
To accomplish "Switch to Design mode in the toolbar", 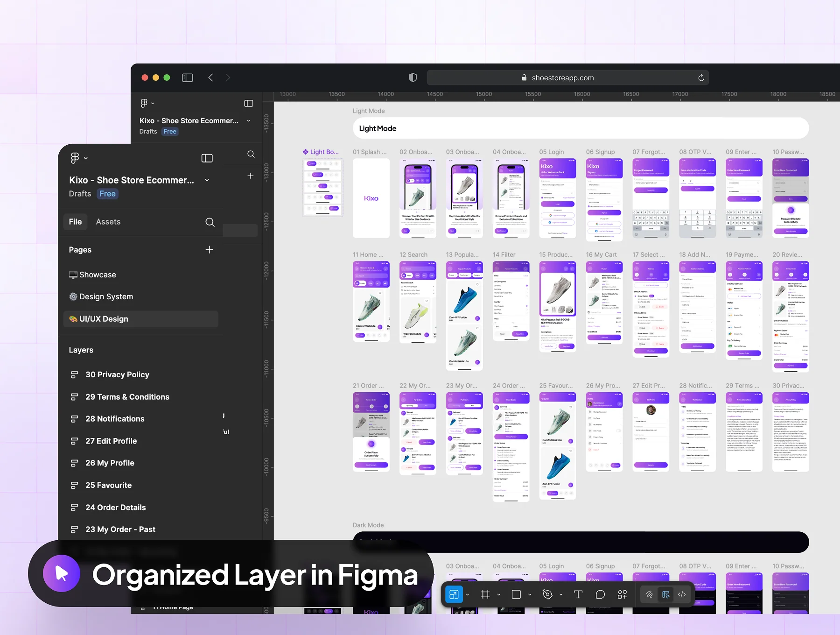I will pos(665,594).
